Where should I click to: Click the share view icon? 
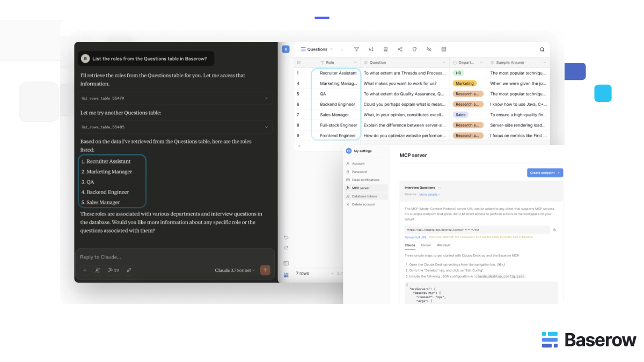coord(400,49)
